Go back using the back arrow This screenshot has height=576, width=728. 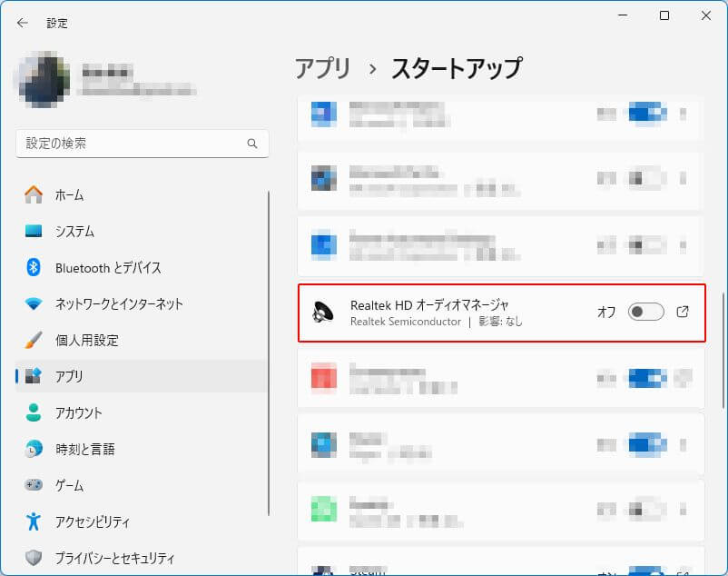point(22,23)
